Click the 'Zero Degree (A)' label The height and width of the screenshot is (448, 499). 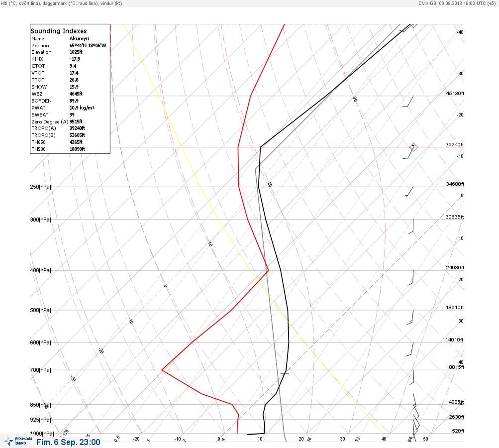click(50, 121)
